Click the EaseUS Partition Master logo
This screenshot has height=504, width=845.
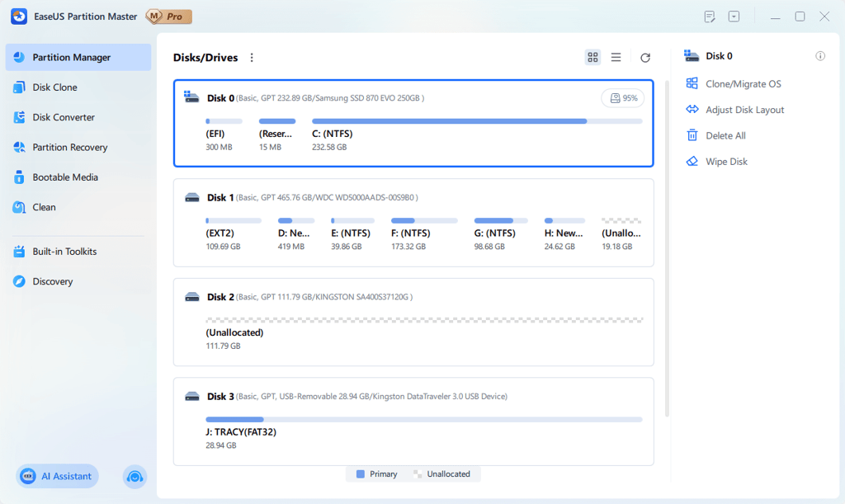coord(19,16)
